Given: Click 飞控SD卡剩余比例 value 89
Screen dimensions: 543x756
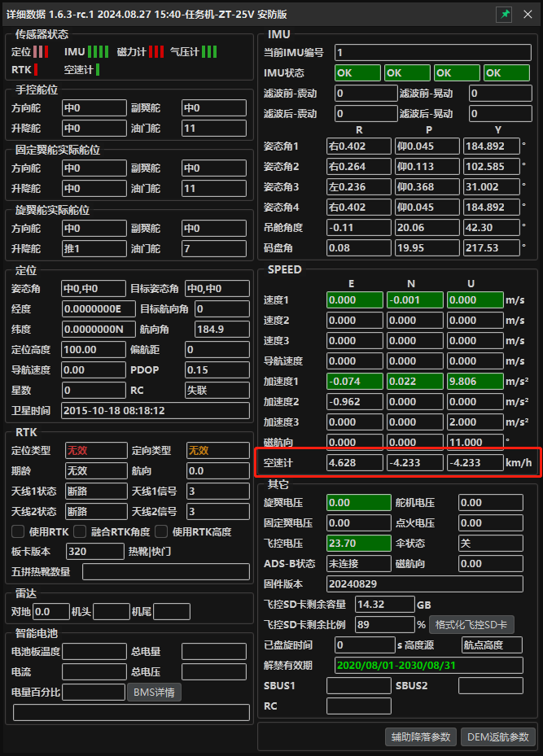Looking at the screenshot, I should [x=385, y=624].
